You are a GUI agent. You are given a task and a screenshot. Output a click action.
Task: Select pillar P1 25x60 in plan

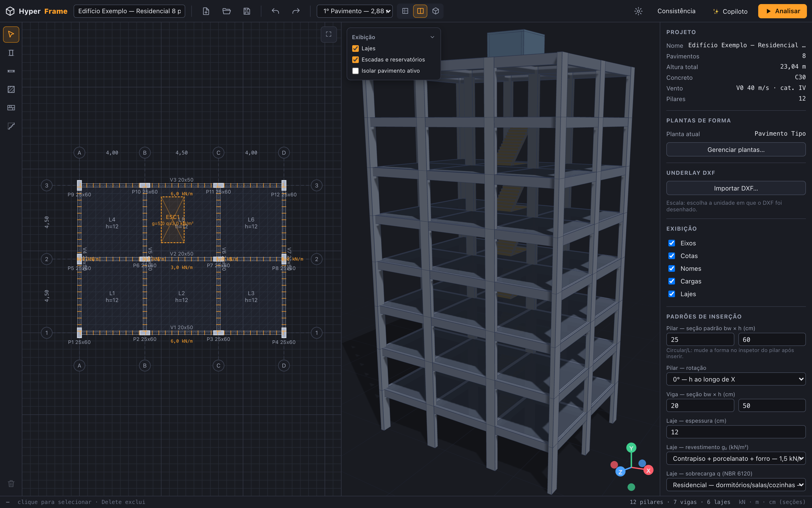79,333
